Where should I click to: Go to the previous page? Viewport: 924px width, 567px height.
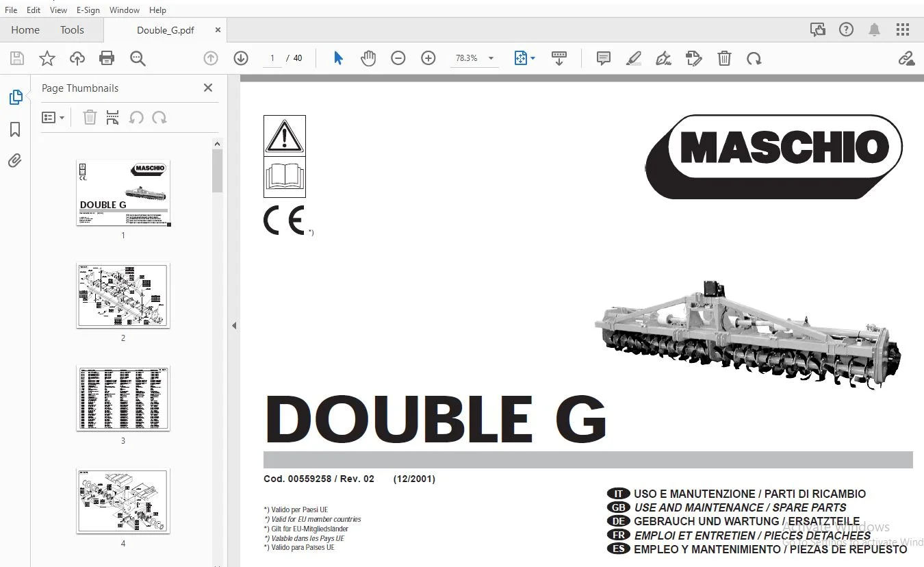pos(211,58)
